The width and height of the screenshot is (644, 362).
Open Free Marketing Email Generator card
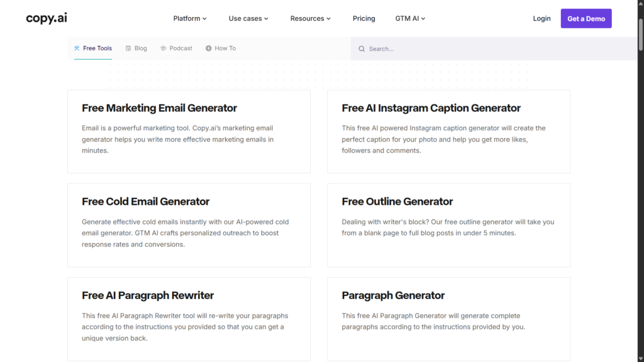(189, 132)
